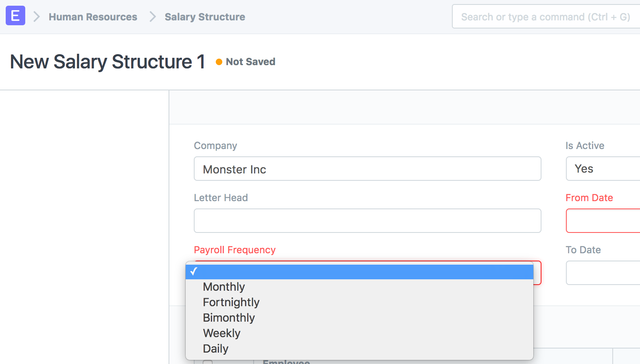The image size is (640, 364).
Task: Go to the Salary Structure breadcrumb
Action: (205, 17)
